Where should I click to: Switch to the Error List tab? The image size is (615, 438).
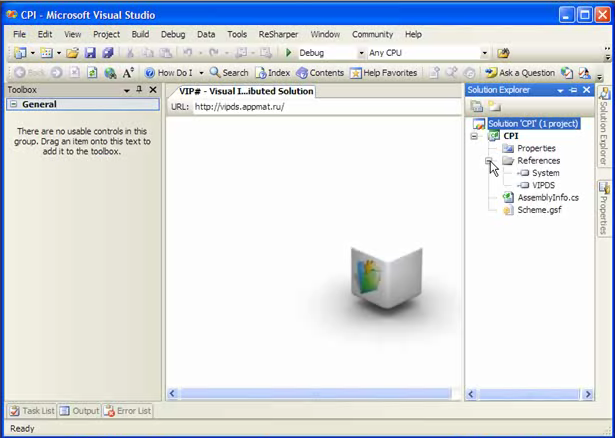point(128,411)
